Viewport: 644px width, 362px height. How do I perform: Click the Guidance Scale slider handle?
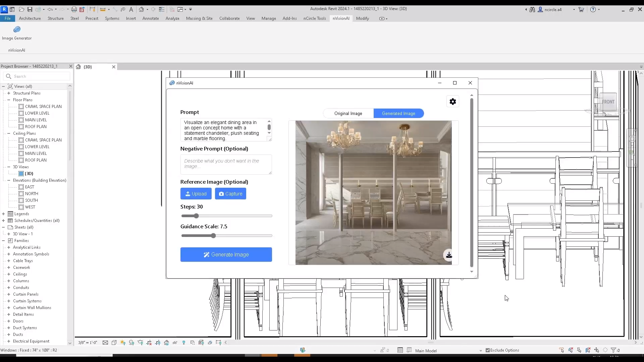click(213, 236)
